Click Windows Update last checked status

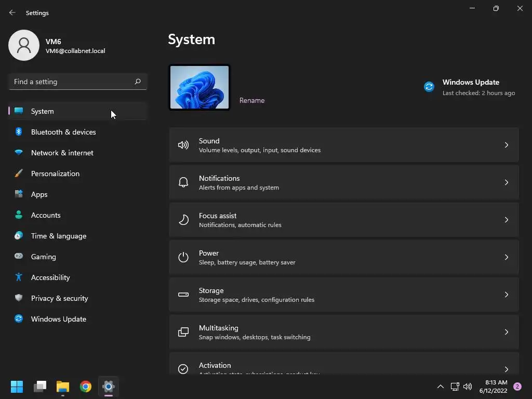click(478, 93)
